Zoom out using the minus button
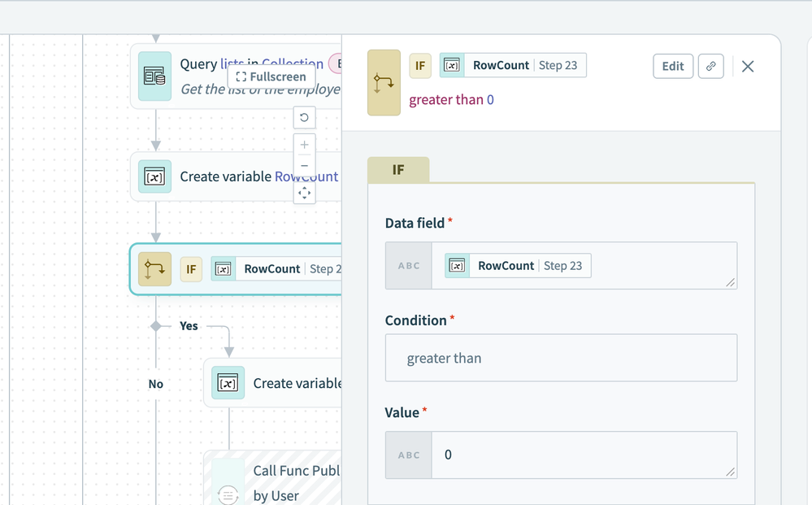812x505 pixels. click(x=304, y=166)
